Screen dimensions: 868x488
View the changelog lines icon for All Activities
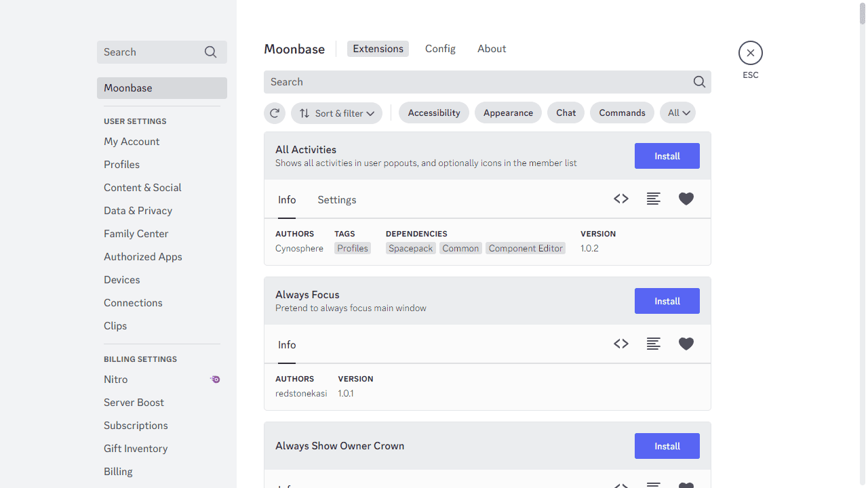(654, 199)
